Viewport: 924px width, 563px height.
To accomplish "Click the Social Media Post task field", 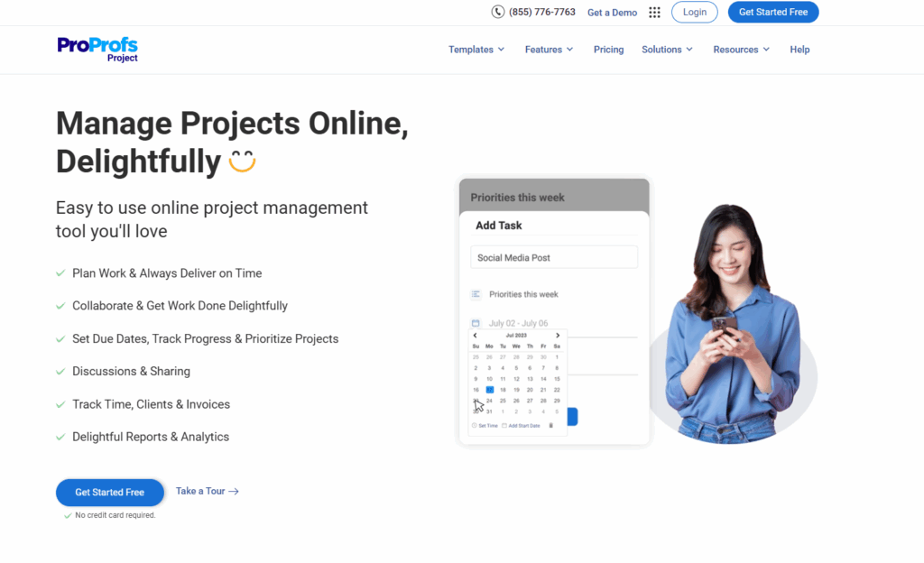I will coord(553,257).
